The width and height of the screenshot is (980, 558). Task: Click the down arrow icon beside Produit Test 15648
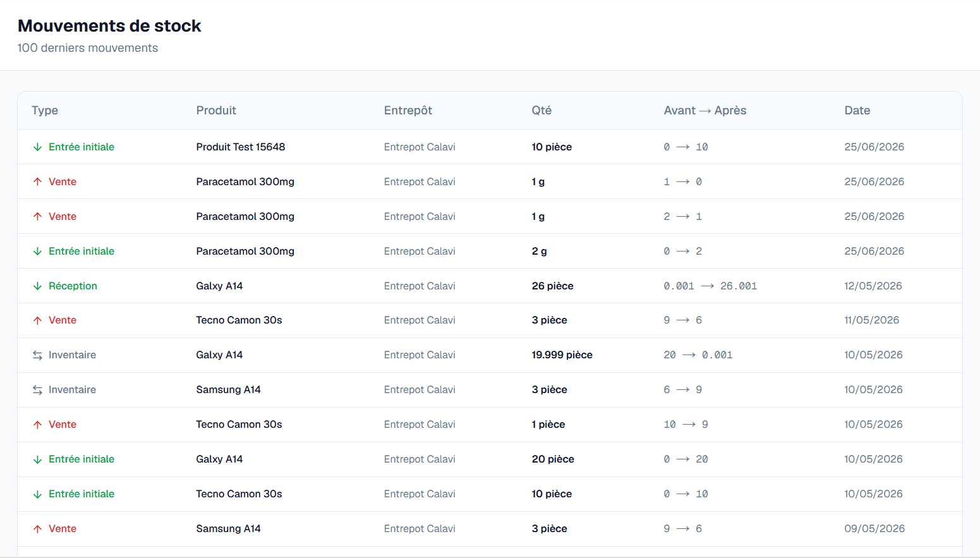click(x=37, y=147)
